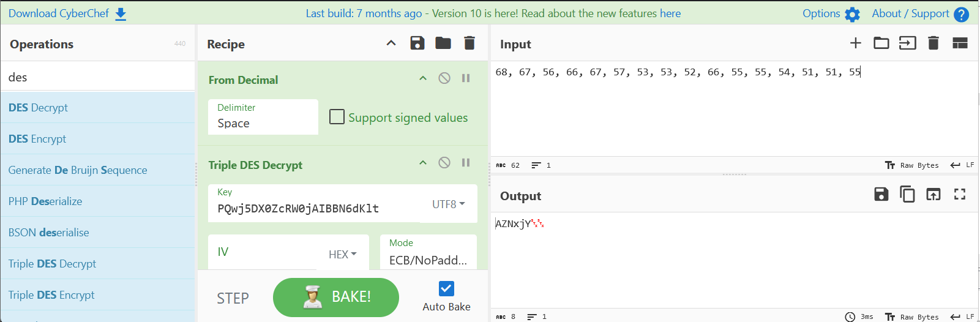Viewport: 980px width, 322px height.
Task: Reset the pane layout icon
Action: (x=960, y=43)
